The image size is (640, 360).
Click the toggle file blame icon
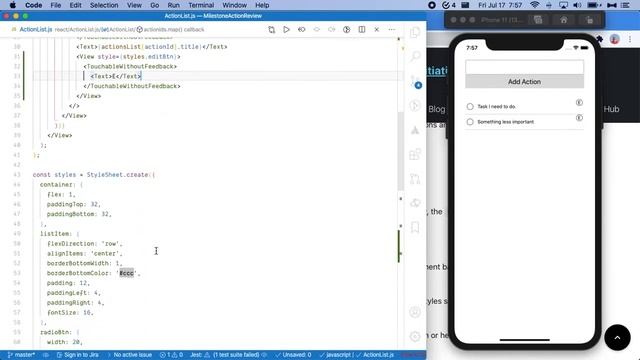347,29
